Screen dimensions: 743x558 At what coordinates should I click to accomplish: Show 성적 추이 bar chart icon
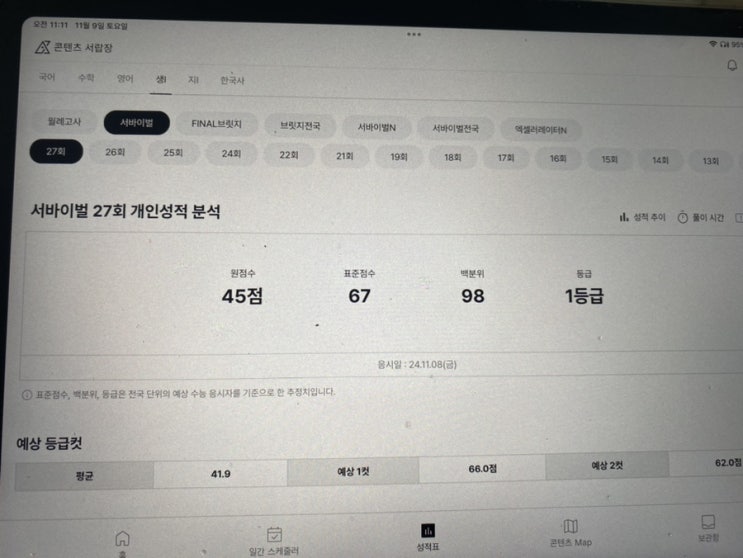(624, 217)
